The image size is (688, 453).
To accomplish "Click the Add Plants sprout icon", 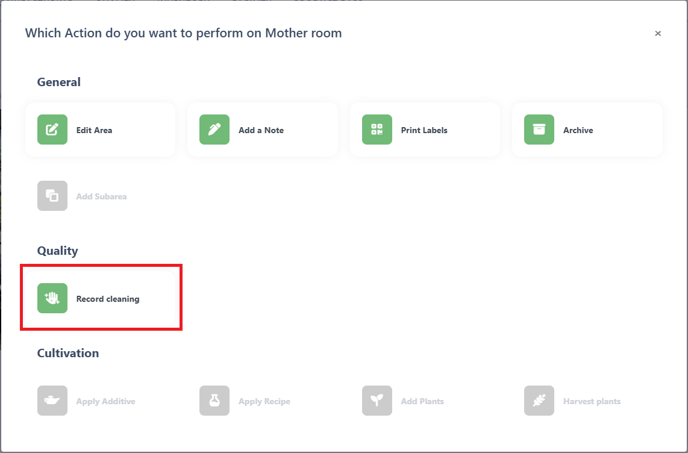I will point(377,400).
